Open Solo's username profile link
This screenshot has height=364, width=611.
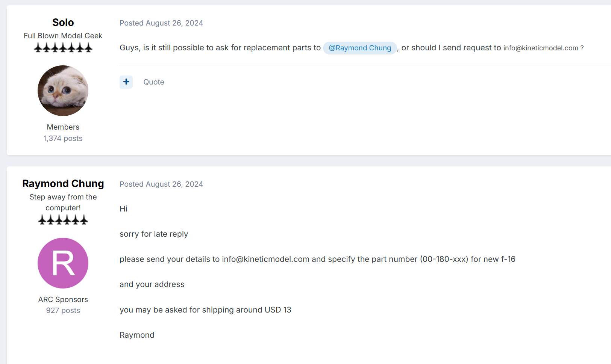(63, 23)
